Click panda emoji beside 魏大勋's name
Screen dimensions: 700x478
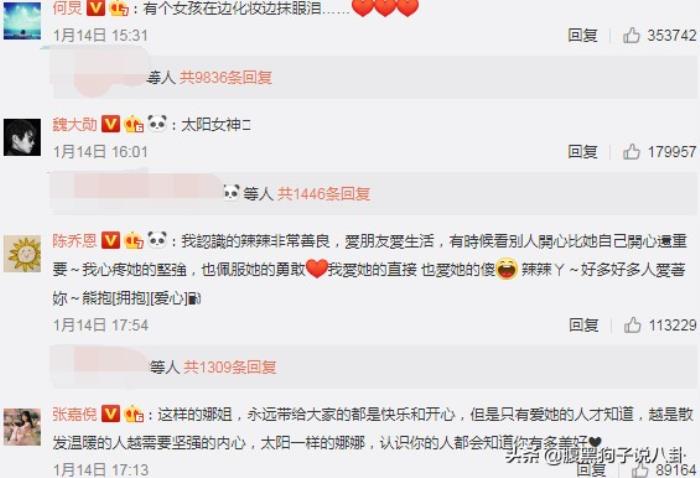[157, 123]
